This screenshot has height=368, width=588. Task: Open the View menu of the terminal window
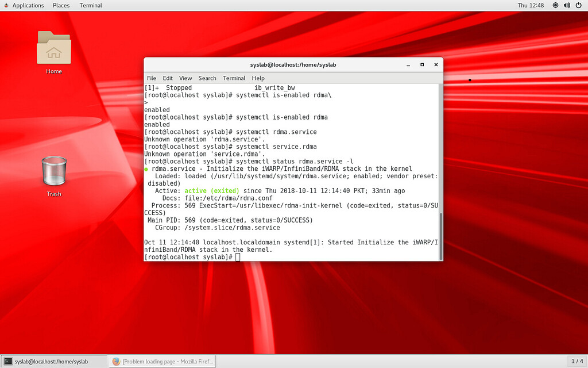[x=185, y=78]
